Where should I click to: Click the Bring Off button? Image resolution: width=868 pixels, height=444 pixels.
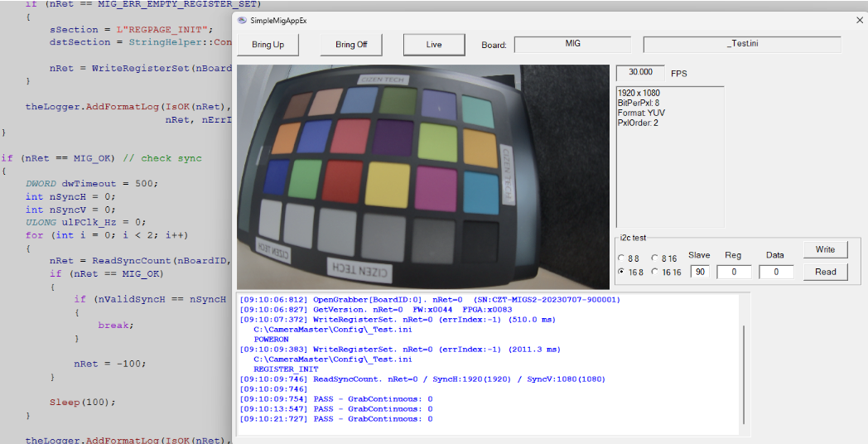click(x=351, y=45)
